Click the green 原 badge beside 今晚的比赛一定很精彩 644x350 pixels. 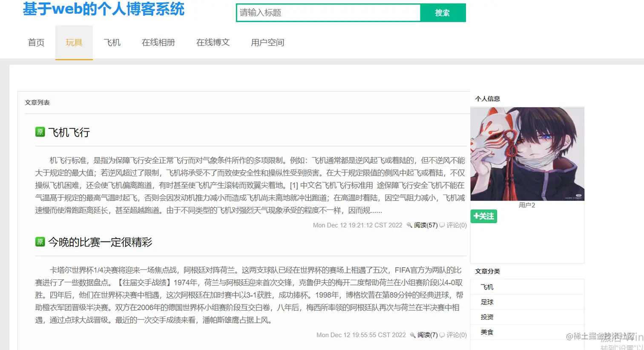point(40,242)
